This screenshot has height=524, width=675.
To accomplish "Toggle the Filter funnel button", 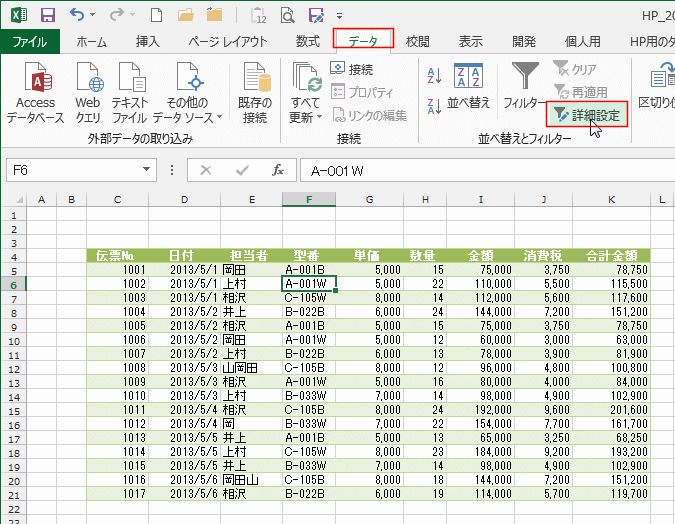I will click(x=524, y=85).
